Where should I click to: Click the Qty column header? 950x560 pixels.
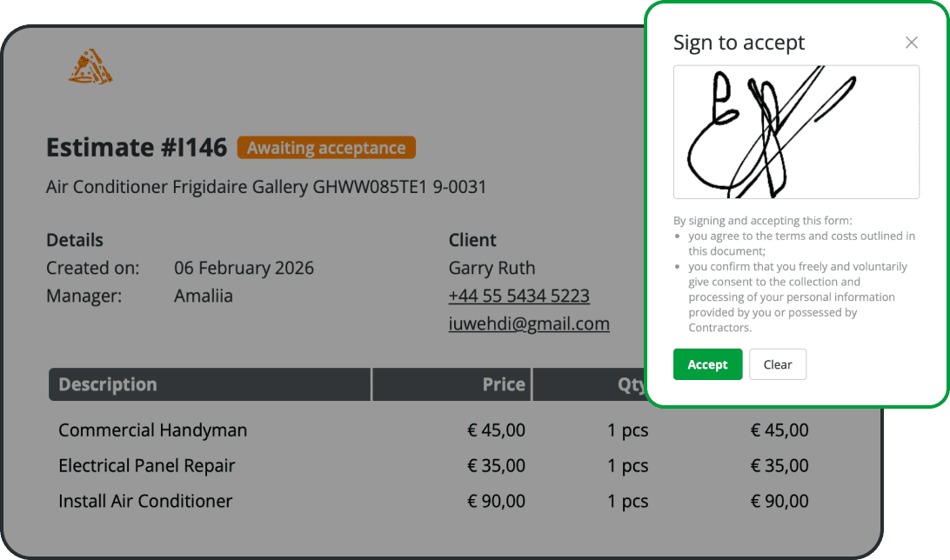(x=632, y=384)
